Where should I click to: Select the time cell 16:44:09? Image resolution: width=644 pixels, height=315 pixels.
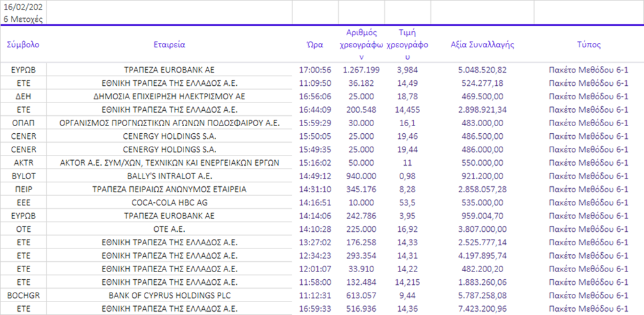(x=315, y=109)
